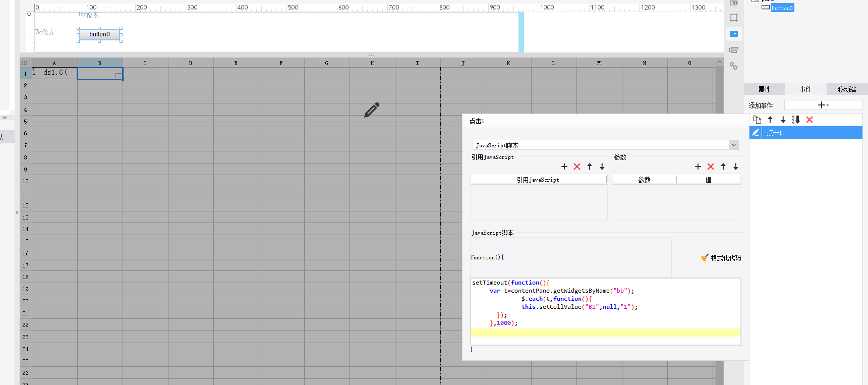This screenshot has width=868, height=385.
Task: Move referenced JavaScript entry down
Action: tap(602, 167)
